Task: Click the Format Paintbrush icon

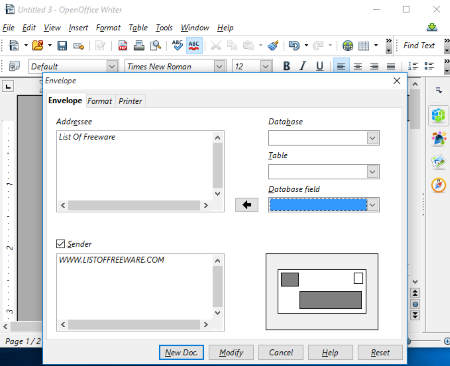Action: 273,45
